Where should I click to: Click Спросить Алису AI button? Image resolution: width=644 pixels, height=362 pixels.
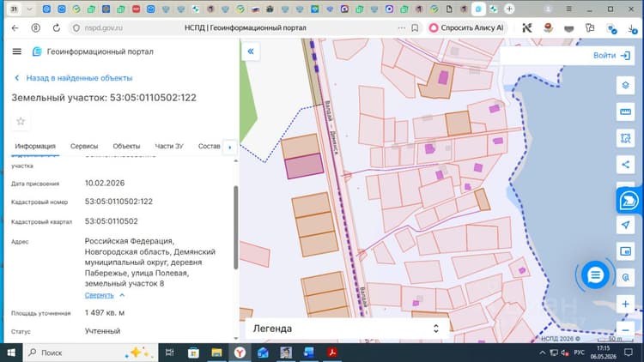[466, 28]
